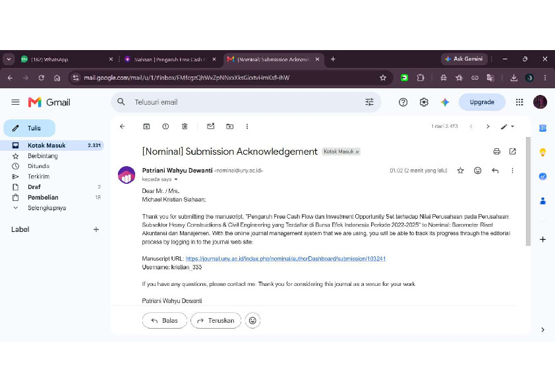Switch to the WhatsApp browser tab
This screenshot has width=555, height=392.
pyautogui.click(x=66, y=59)
